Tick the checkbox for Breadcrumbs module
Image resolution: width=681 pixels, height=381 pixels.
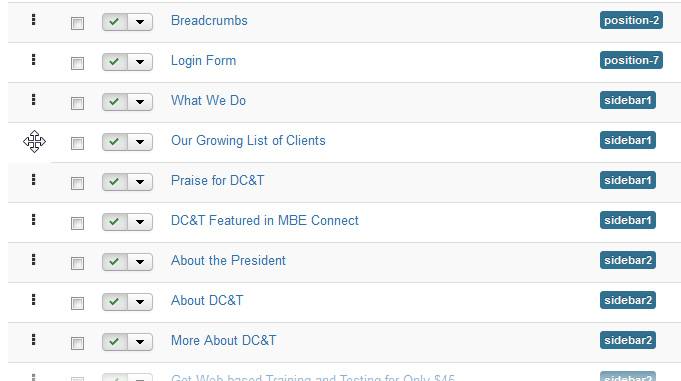click(x=77, y=23)
